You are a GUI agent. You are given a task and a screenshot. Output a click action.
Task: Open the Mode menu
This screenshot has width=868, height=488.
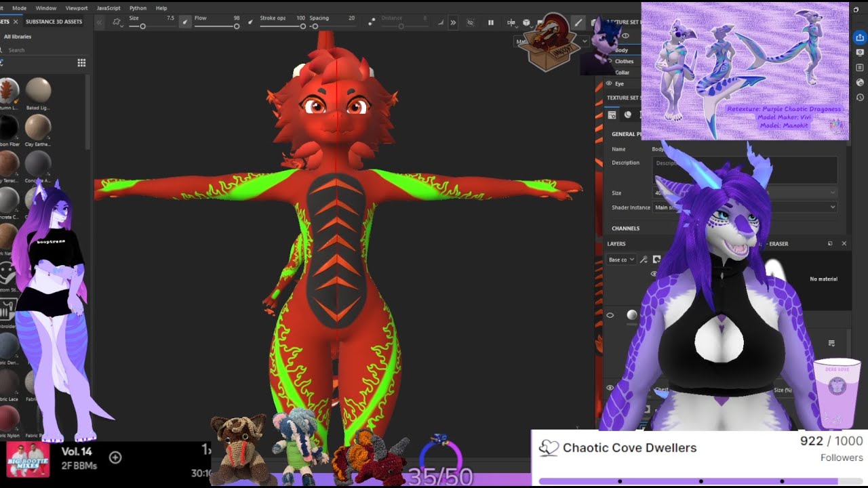pyautogui.click(x=19, y=8)
